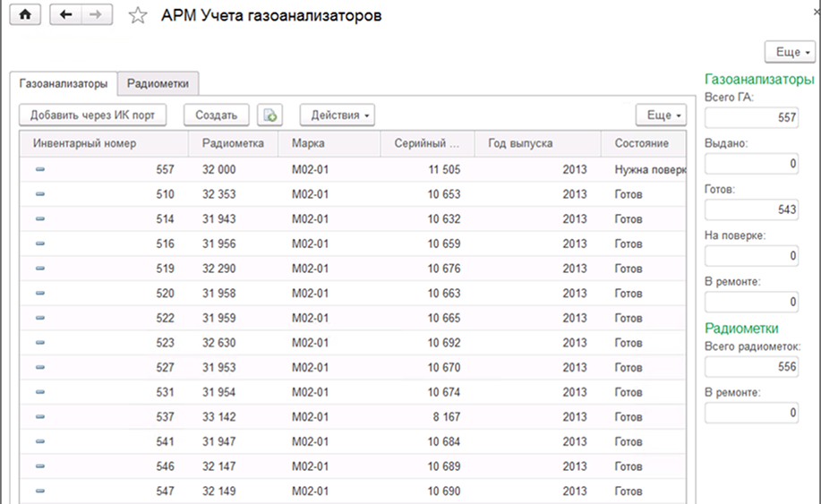Click row icon for inventory number 510
Image resolution: width=821 pixels, height=504 pixels.
click(40, 193)
